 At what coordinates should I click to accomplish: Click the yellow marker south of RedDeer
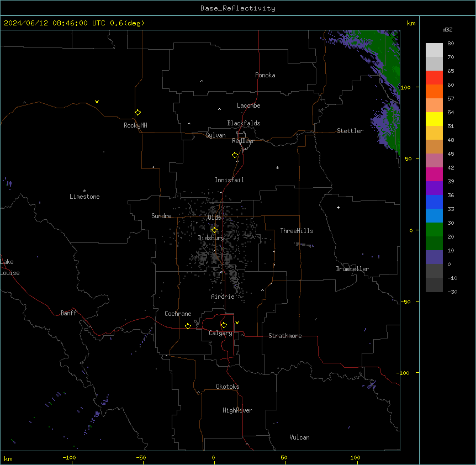click(x=235, y=155)
